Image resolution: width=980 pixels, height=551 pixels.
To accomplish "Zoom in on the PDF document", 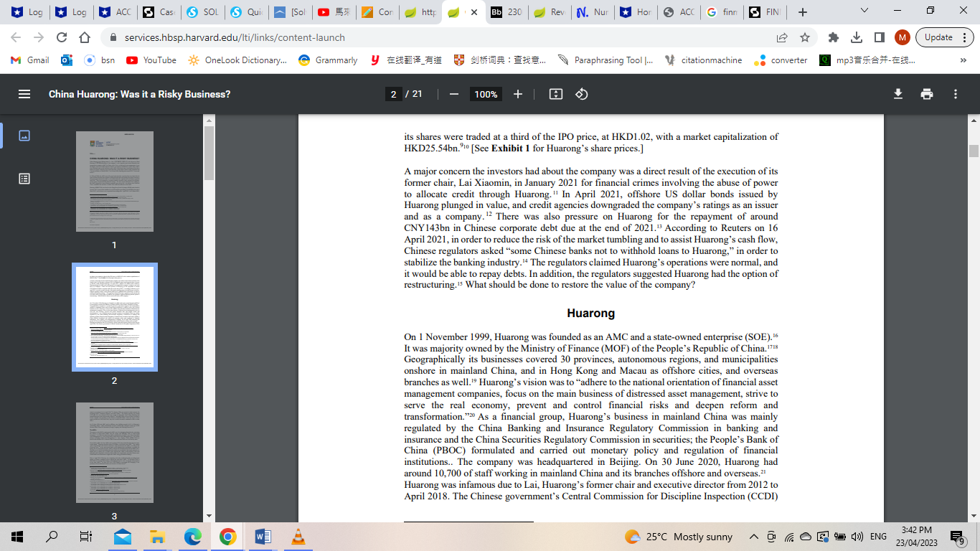I will (518, 94).
